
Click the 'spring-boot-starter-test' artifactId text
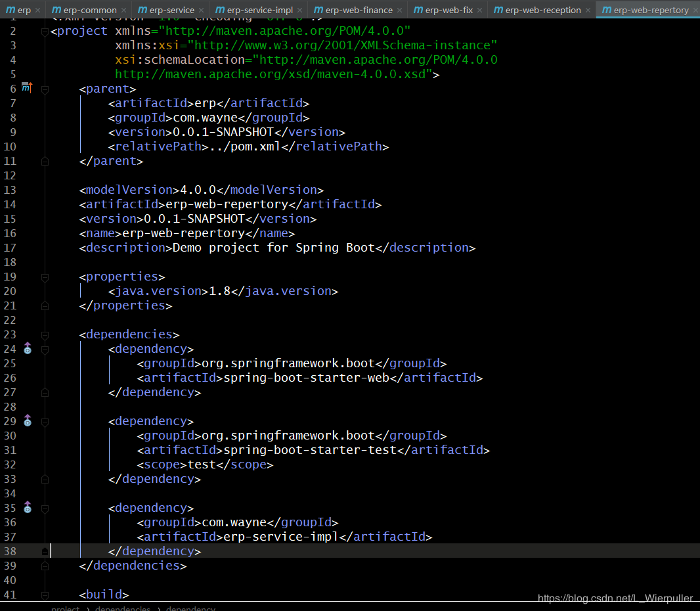310,450
